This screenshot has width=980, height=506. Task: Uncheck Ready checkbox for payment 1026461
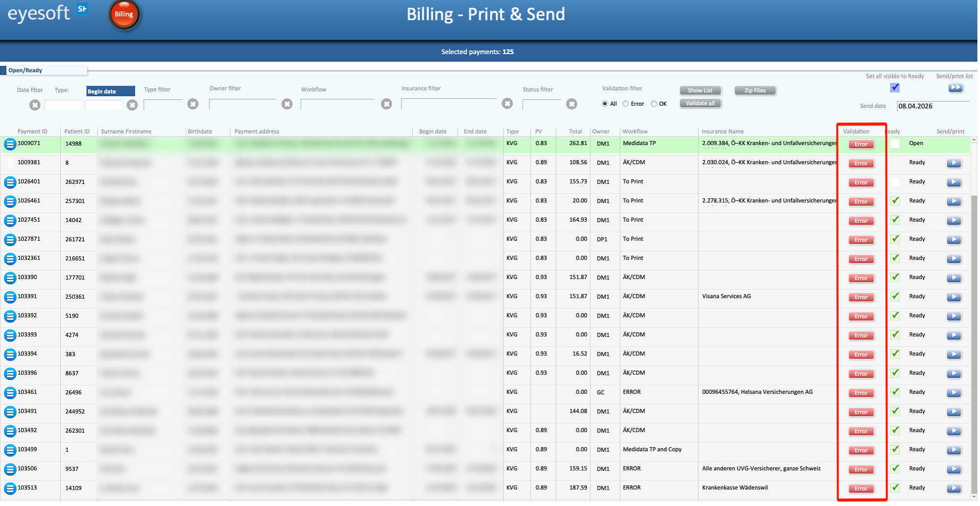895,201
